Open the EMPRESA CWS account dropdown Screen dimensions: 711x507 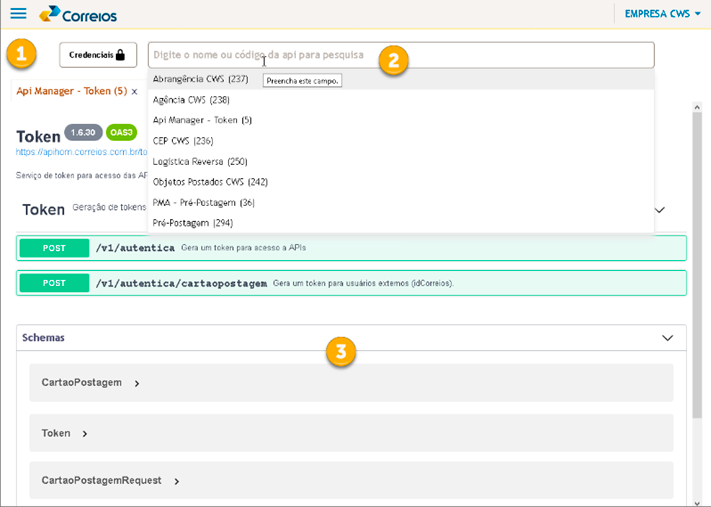click(x=662, y=14)
